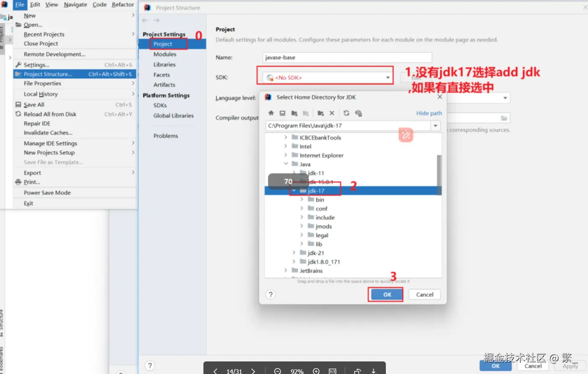This screenshot has height=374, width=588.
Task: Click the project Name input field
Action: tap(347, 57)
